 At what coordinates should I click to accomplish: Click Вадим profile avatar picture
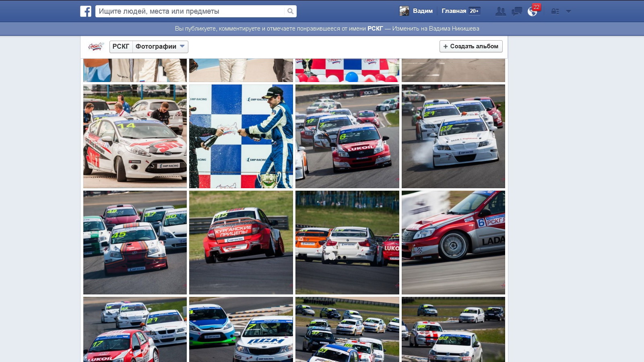404,11
